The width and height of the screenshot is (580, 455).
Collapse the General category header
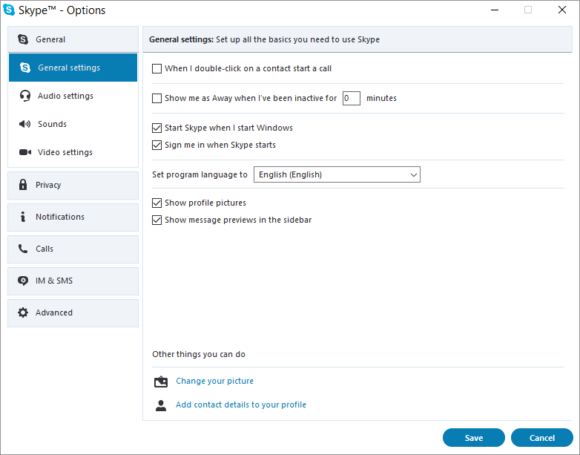(x=73, y=39)
